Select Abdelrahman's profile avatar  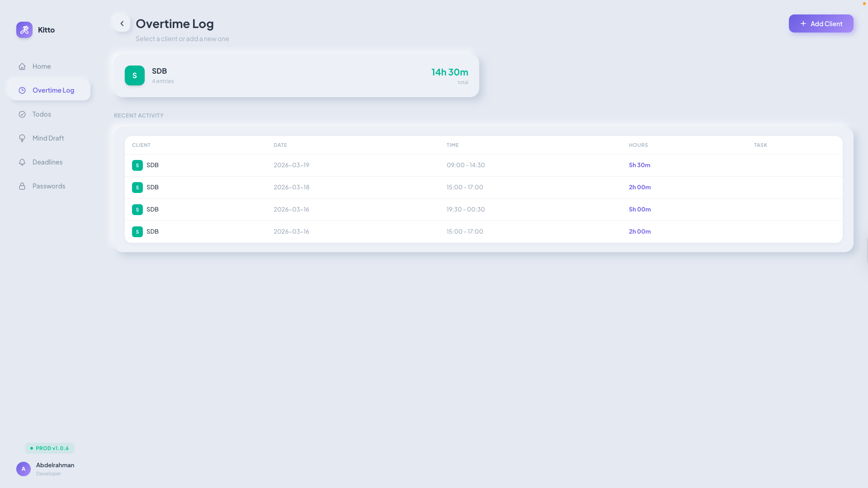click(24, 469)
